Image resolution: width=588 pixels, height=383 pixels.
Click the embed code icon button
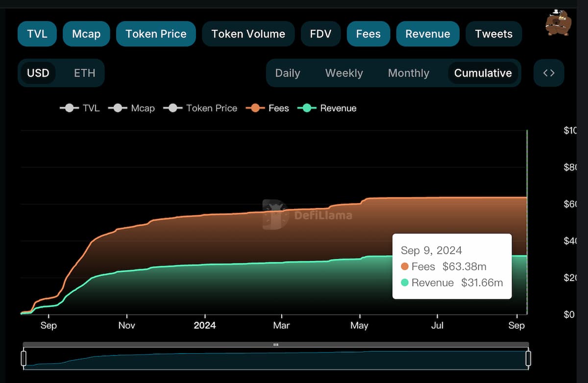coord(549,73)
